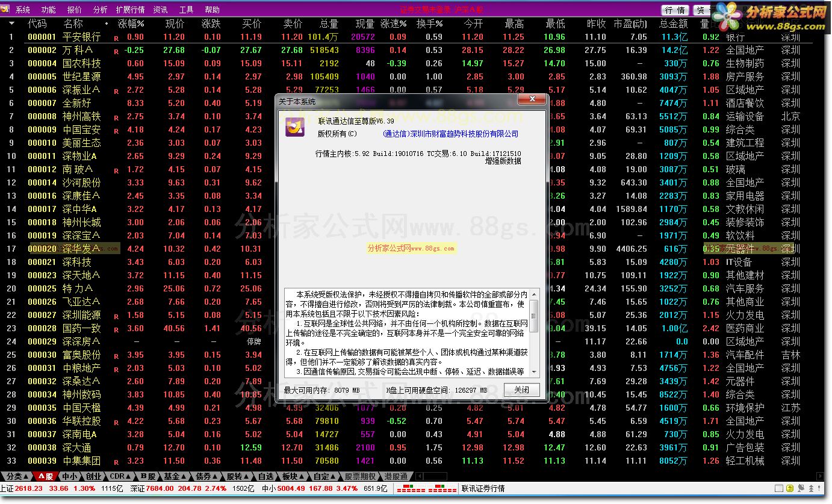Click the 行情 button at top right
Viewport: 832px width, 504px height.
click(675, 10)
